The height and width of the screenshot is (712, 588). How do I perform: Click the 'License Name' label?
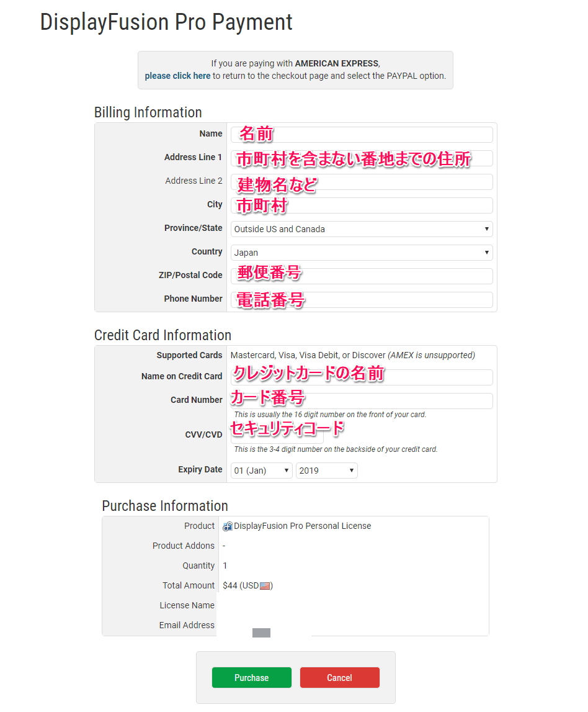pyautogui.click(x=187, y=605)
